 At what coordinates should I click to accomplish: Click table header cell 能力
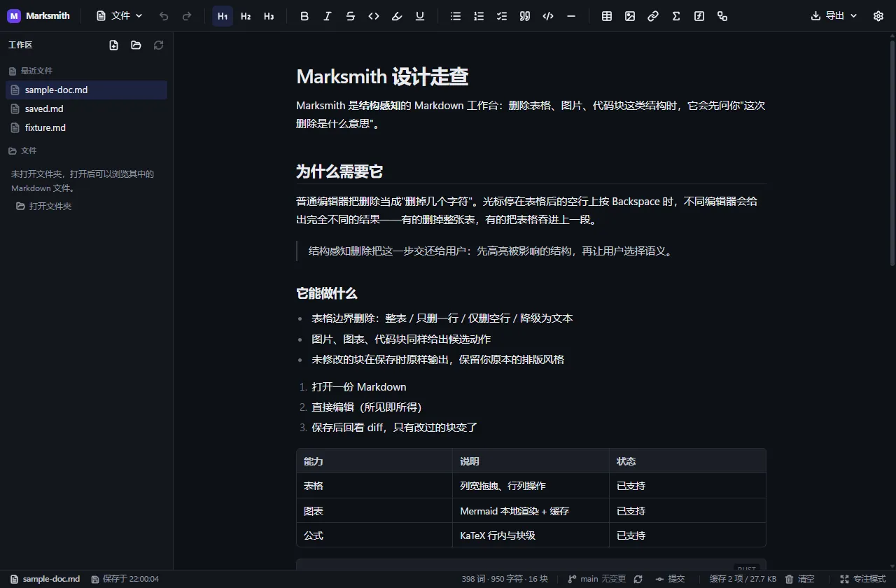pyautogui.click(x=374, y=461)
